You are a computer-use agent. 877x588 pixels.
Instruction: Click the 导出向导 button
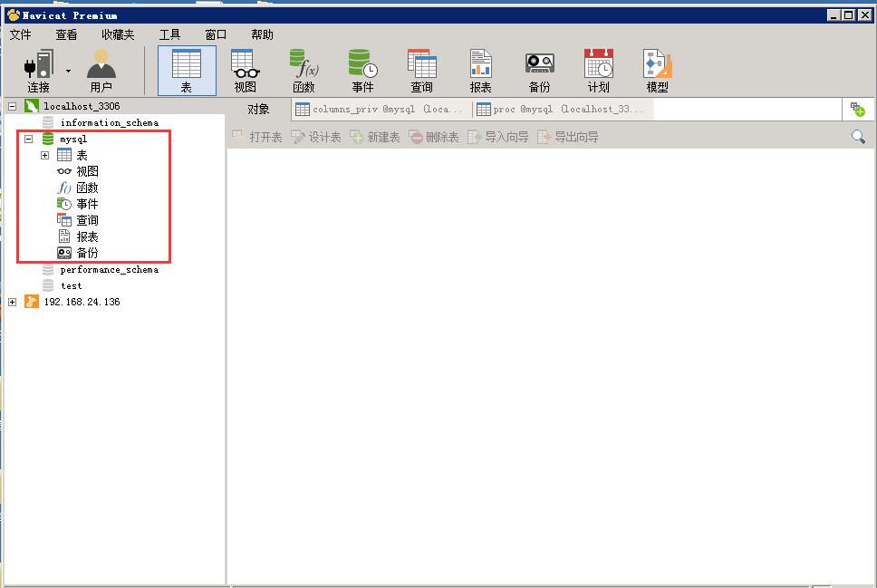pos(568,137)
